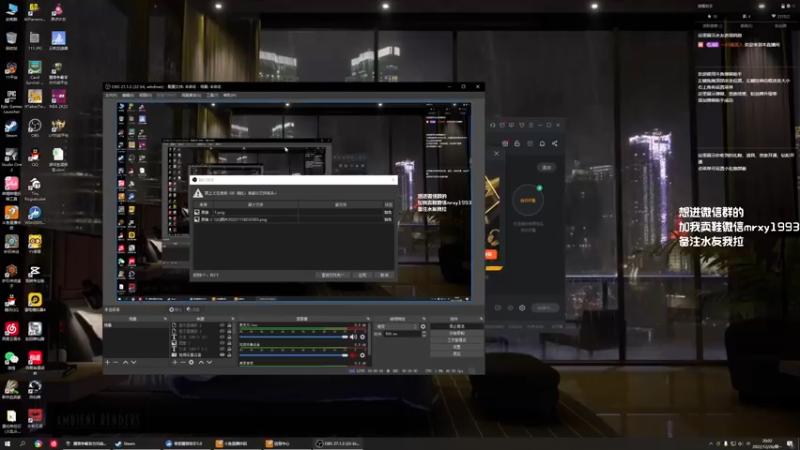Move source up in Sources panel
Screen dimensions: 800x450
(201, 362)
